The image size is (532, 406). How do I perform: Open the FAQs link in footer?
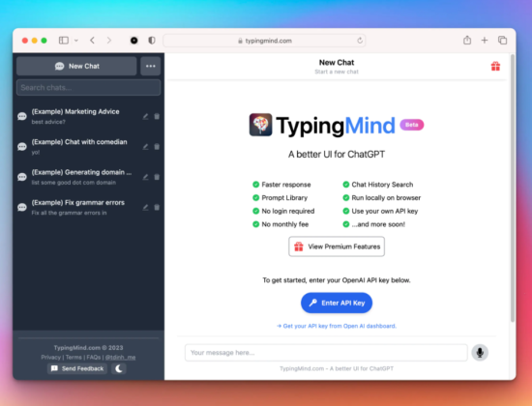pyautogui.click(x=94, y=357)
